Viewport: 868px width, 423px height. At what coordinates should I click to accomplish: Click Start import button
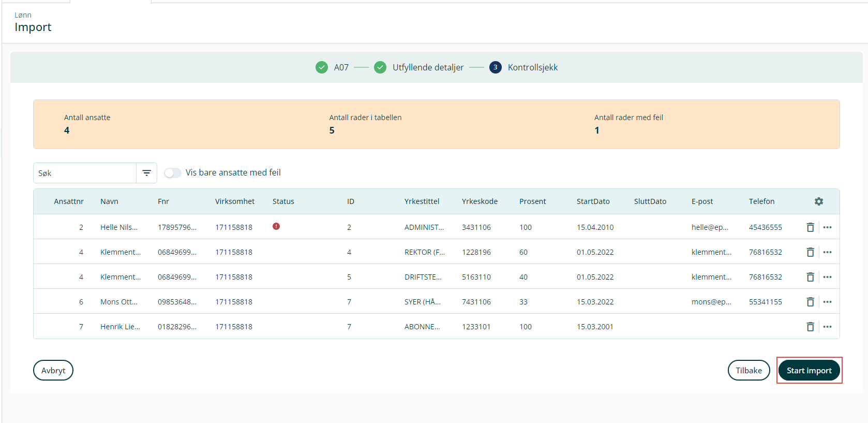click(809, 370)
